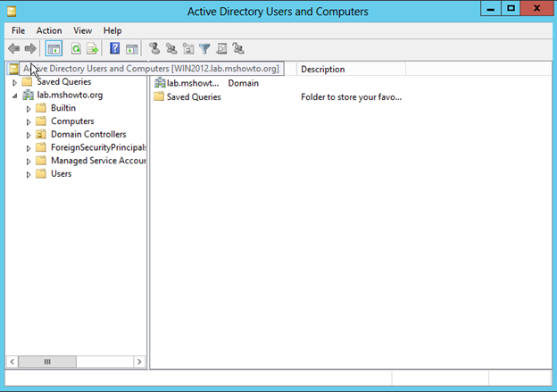This screenshot has width=557, height=392.
Task: Click the Back arrow in toolbar
Action: [x=14, y=48]
